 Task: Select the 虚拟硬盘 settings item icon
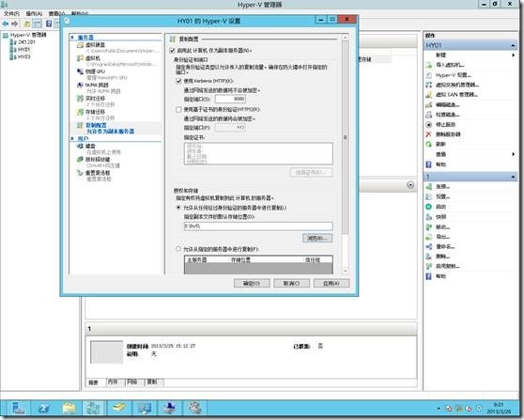(80, 45)
